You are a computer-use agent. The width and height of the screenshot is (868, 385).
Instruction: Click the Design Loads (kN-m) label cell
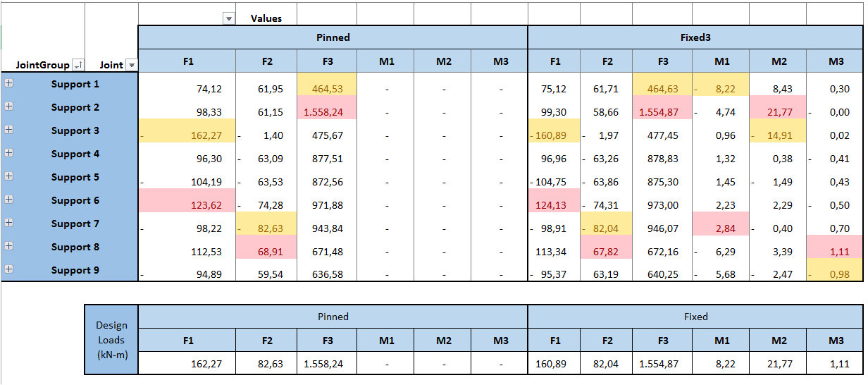111,340
